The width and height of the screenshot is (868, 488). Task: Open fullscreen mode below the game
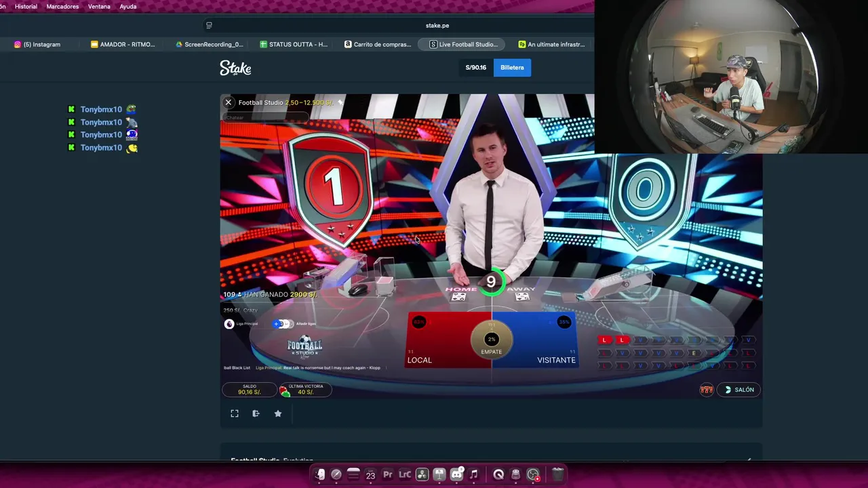[x=235, y=413]
